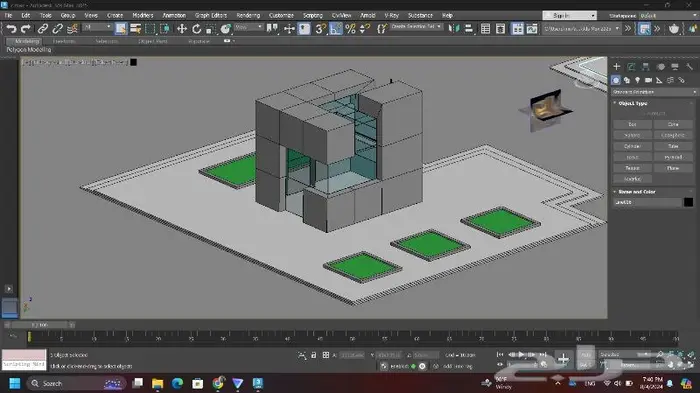This screenshot has height=393, width=700.
Task: Toggle the Spinner Snap button
Action: (365, 29)
